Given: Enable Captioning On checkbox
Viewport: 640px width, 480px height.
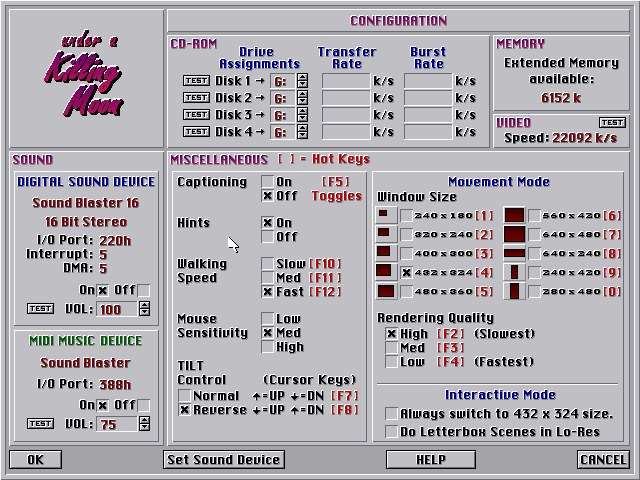Looking at the screenshot, I should point(267,182).
